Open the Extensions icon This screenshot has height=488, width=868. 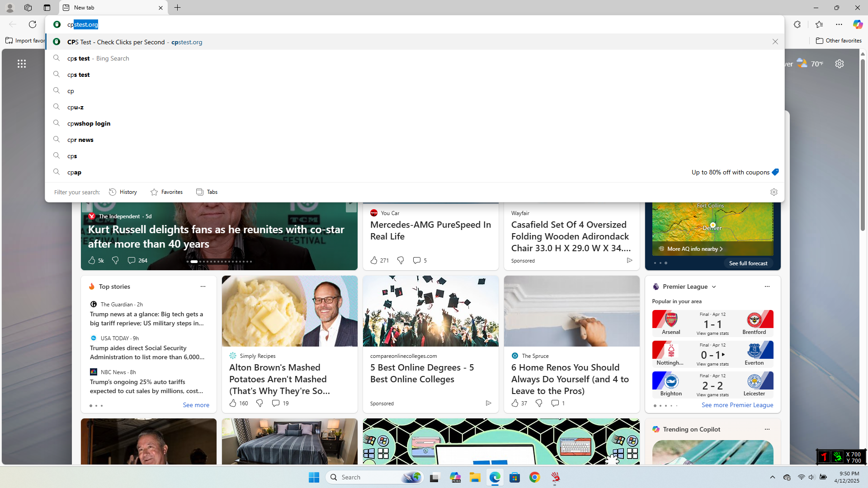point(797,24)
